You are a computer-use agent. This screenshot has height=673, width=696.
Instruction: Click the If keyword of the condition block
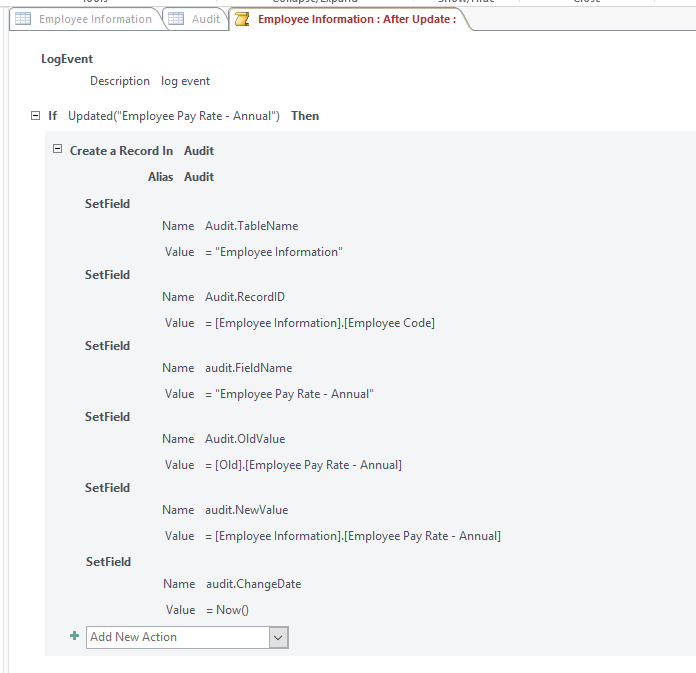(52, 116)
